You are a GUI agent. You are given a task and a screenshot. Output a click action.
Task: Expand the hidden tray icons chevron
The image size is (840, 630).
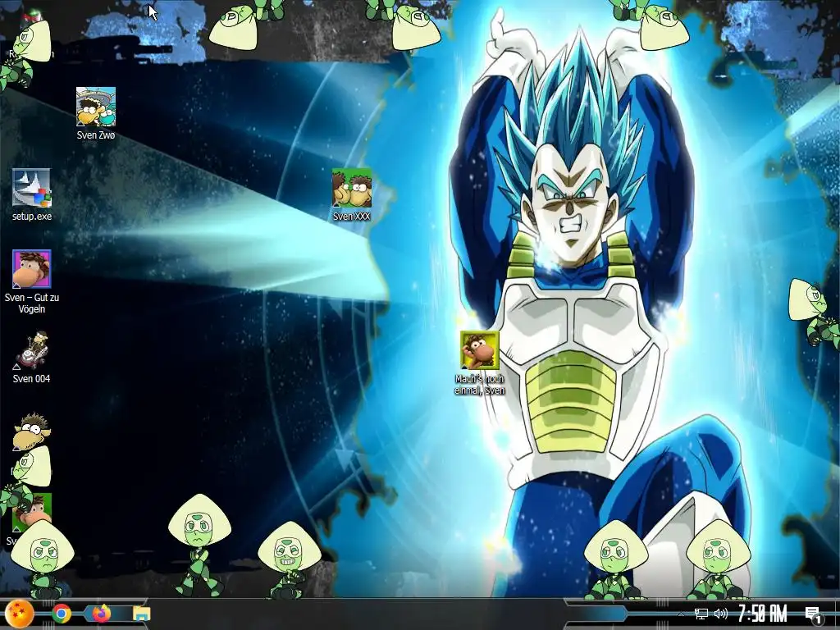coord(680,614)
